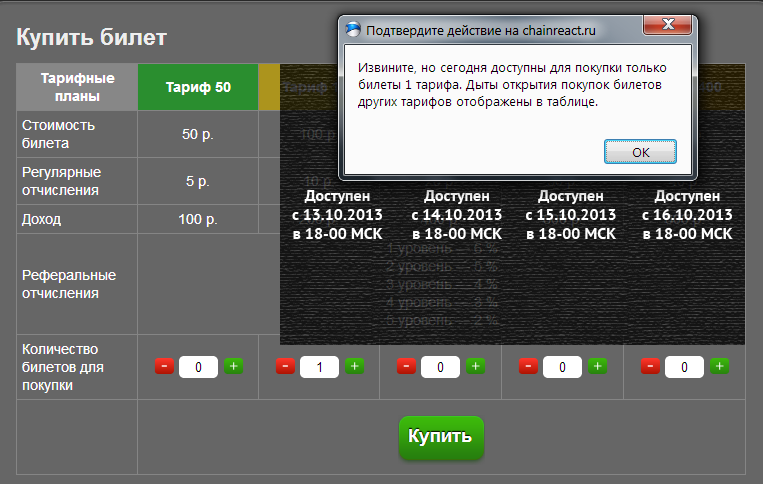The width and height of the screenshot is (763, 484).
Task: Focus quantity field for the 14.10.2013 tariff
Action: click(441, 367)
